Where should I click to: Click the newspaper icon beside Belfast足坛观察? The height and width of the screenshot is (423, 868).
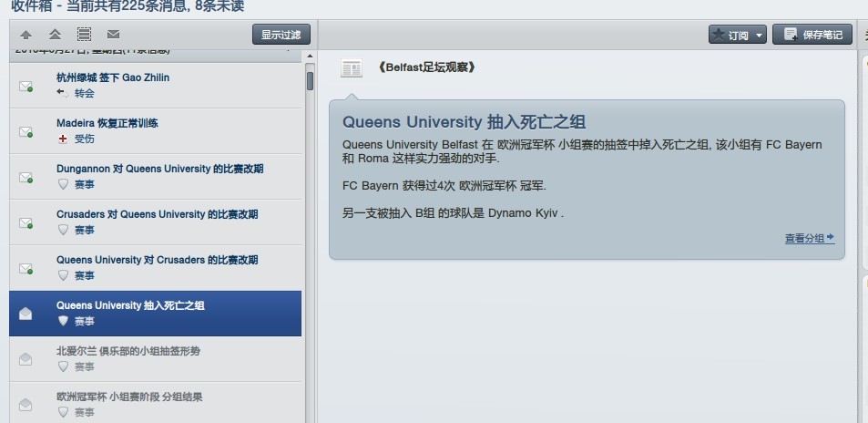351,68
